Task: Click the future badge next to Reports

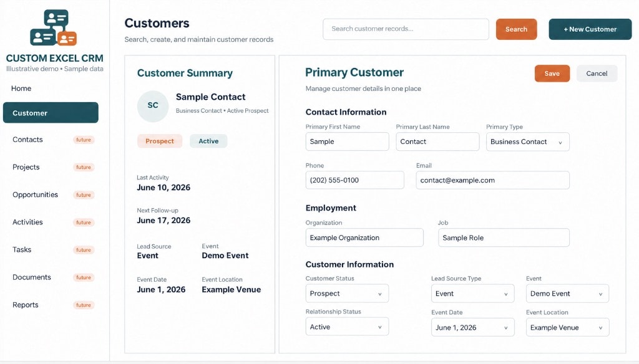Action: tap(84, 305)
